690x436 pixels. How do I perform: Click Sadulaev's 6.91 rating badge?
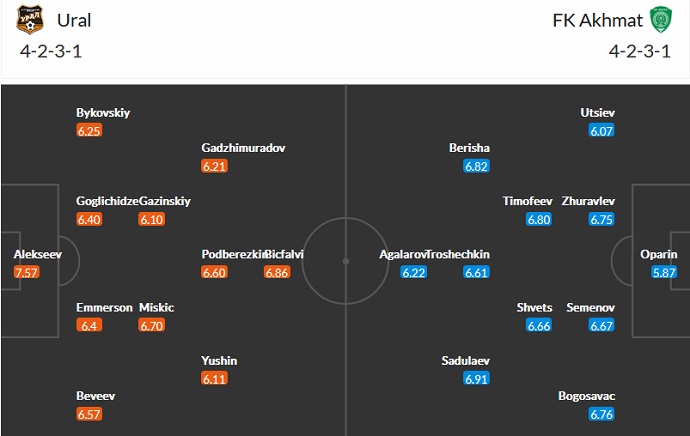[477, 379]
